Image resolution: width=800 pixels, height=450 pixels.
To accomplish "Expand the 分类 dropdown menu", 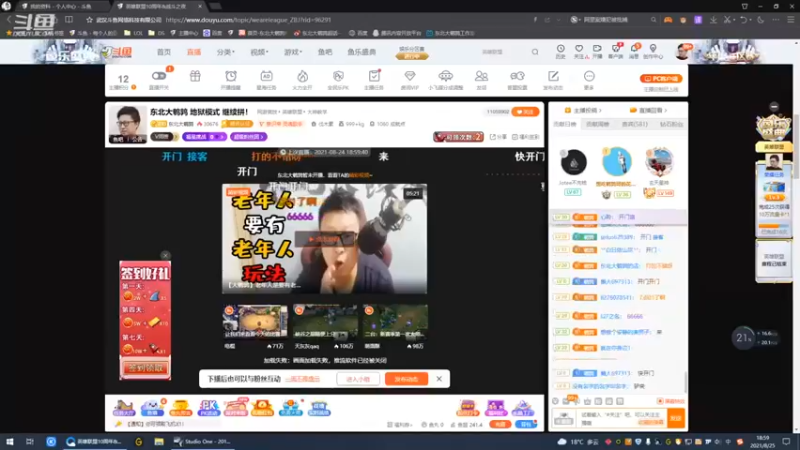I will (226, 52).
